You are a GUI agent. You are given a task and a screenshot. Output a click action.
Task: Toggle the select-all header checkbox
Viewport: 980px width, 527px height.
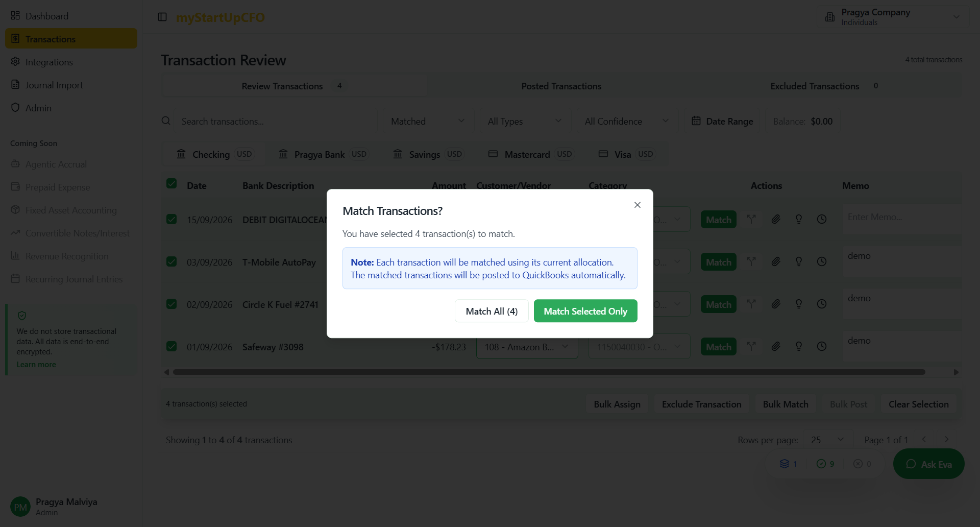point(171,184)
